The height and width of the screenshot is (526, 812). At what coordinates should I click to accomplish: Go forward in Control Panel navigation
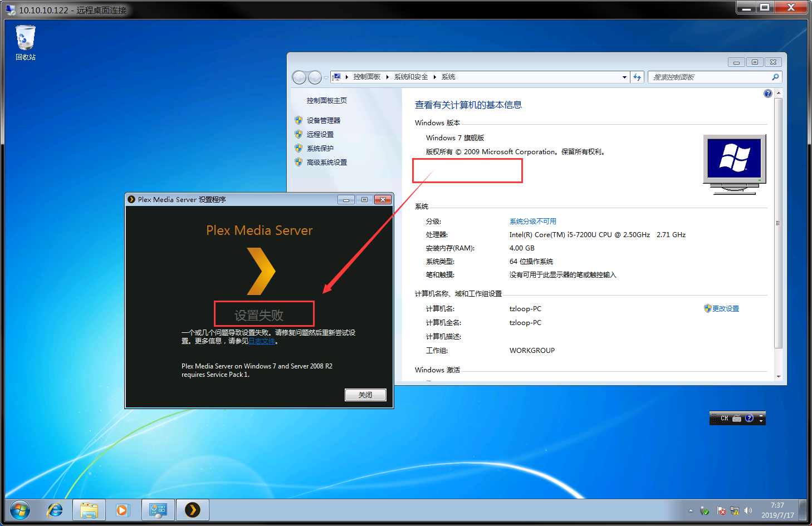tap(315, 77)
